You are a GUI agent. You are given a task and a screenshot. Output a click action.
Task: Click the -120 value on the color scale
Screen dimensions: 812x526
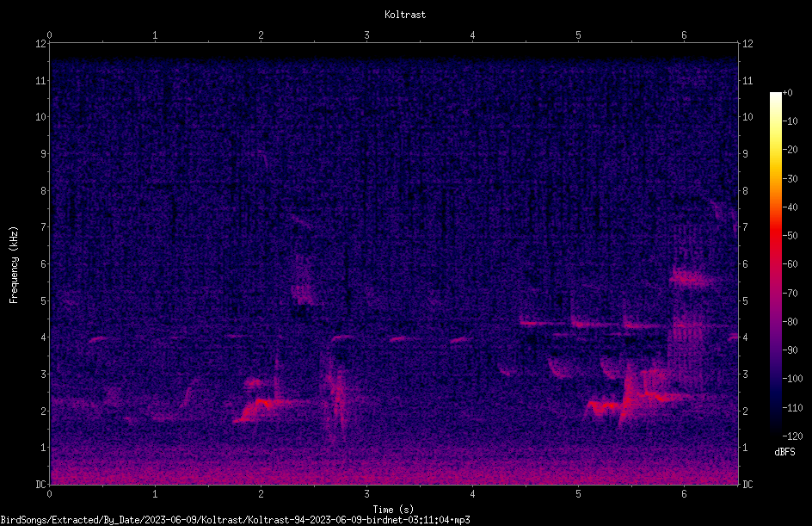[x=792, y=436]
